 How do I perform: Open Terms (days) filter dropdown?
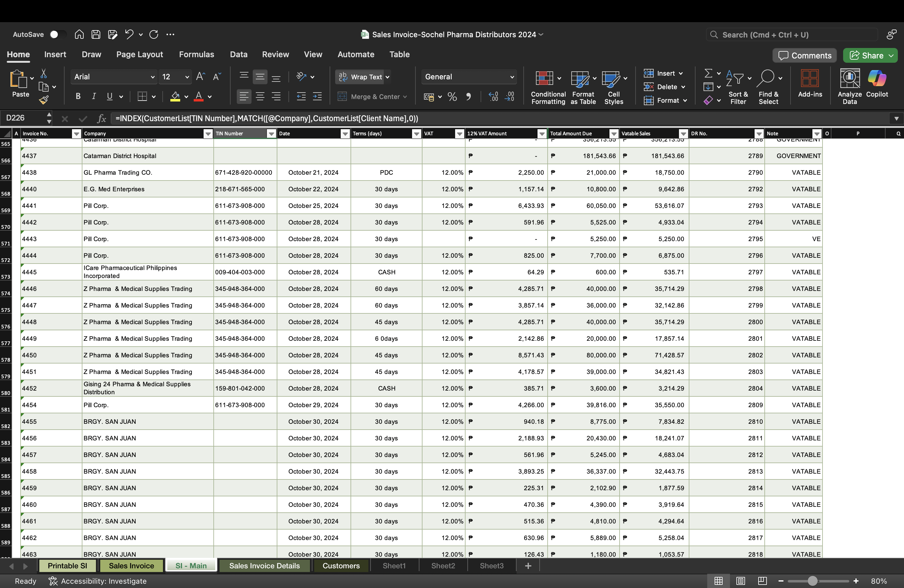tap(416, 134)
